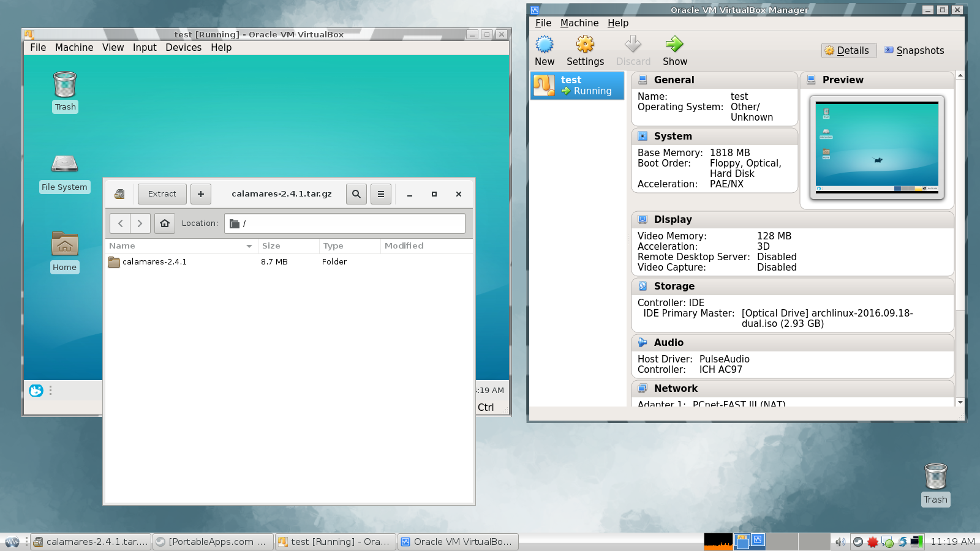
Task: Open Settings with the VirtualBox Manager gear icon
Action: tap(585, 50)
